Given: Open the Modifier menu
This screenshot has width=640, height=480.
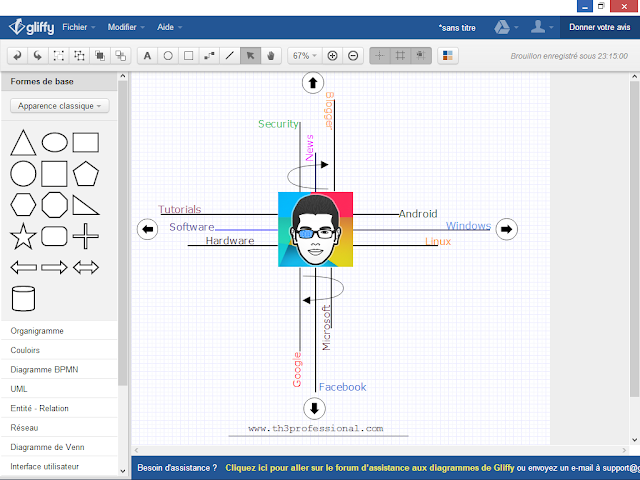Looking at the screenshot, I should [x=126, y=27].
